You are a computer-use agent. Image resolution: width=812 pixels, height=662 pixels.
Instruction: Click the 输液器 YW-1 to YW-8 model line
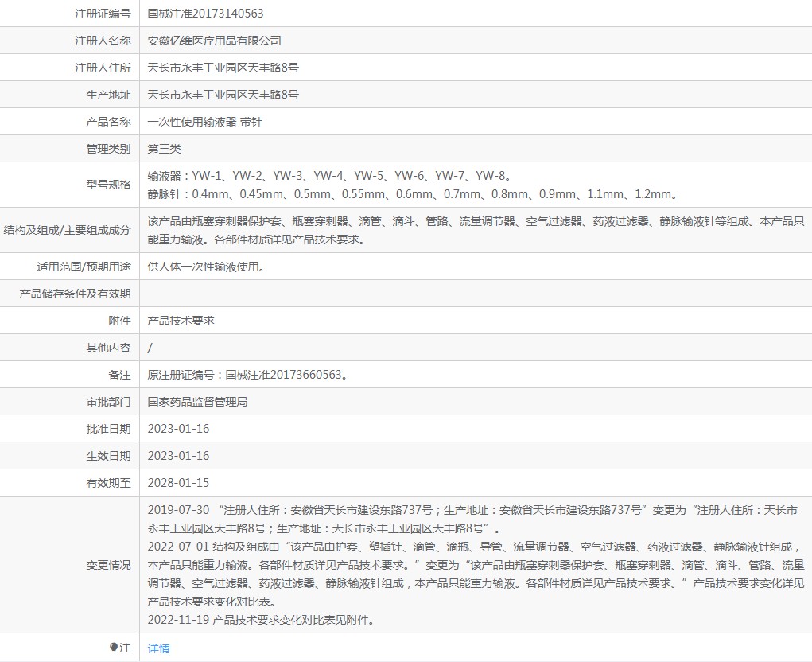tap(330, 176)
